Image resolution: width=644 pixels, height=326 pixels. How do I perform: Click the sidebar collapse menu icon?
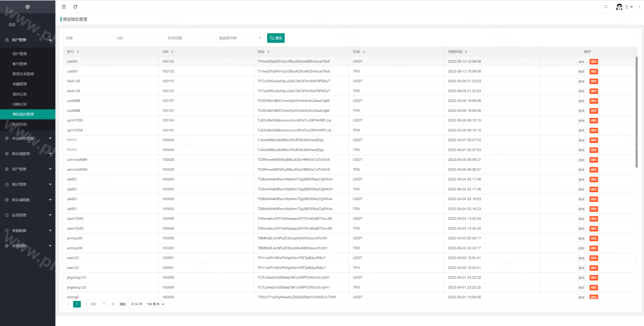(64, 7)
